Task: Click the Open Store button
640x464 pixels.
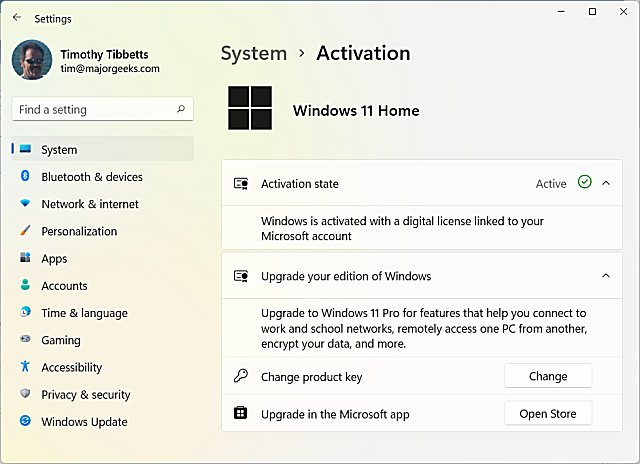Action: click(x=548, y=413)
